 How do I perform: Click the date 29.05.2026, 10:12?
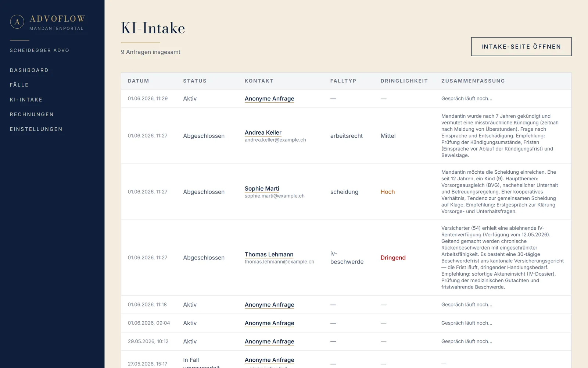[x=148, y=342]
